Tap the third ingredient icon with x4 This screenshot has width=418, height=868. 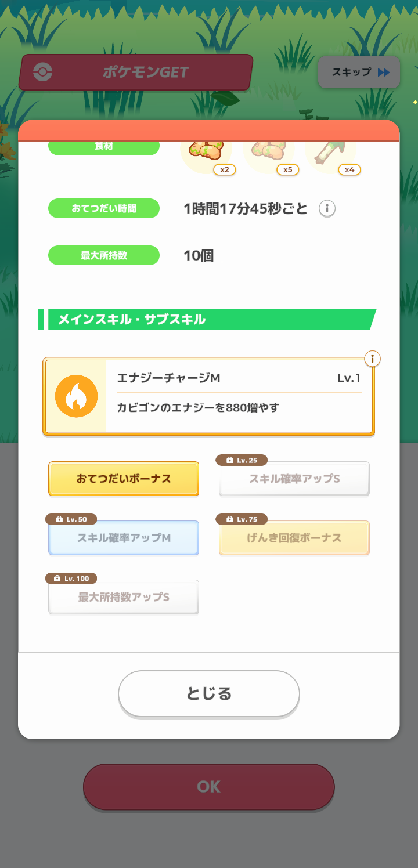tap(329, 152)
